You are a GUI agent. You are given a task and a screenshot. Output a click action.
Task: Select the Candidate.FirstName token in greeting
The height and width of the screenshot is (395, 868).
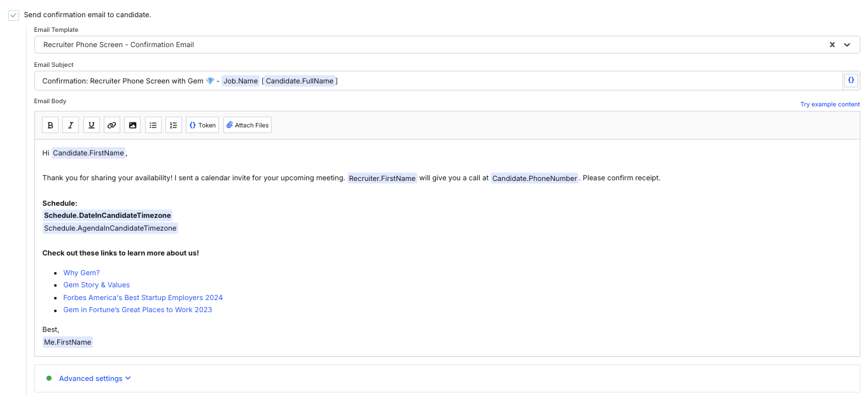[88, 153]
